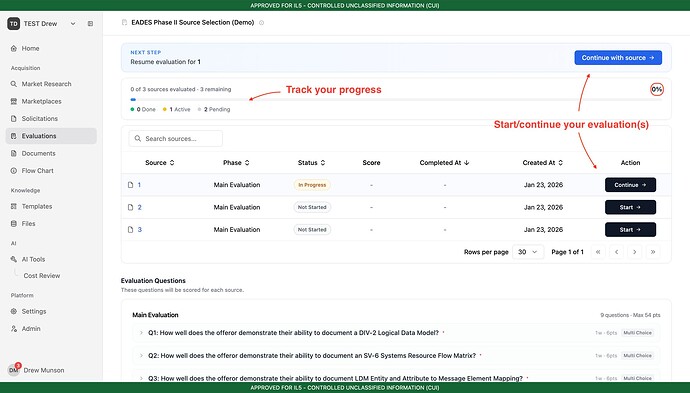This screenshot has height=393, width=690.
Task: Click the Documents file icon
Action: (x=14, y=153)
